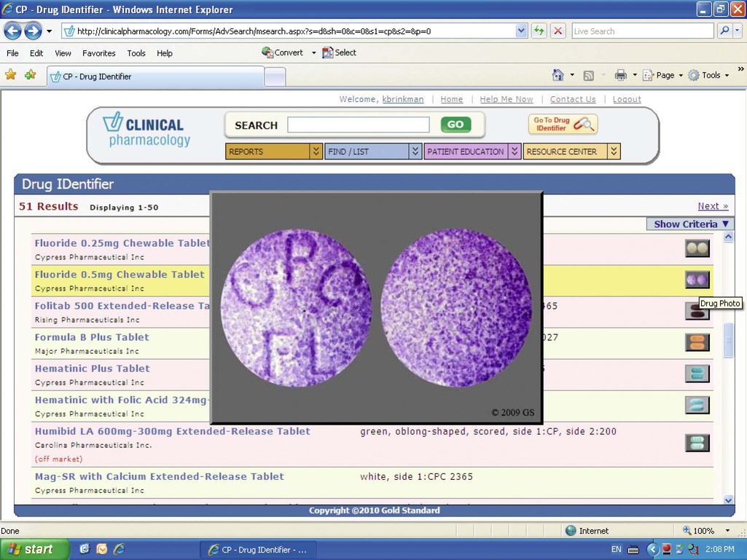
Task: Open drug photo for Humibid LA tablet
Action: click(x=697, y=443)
